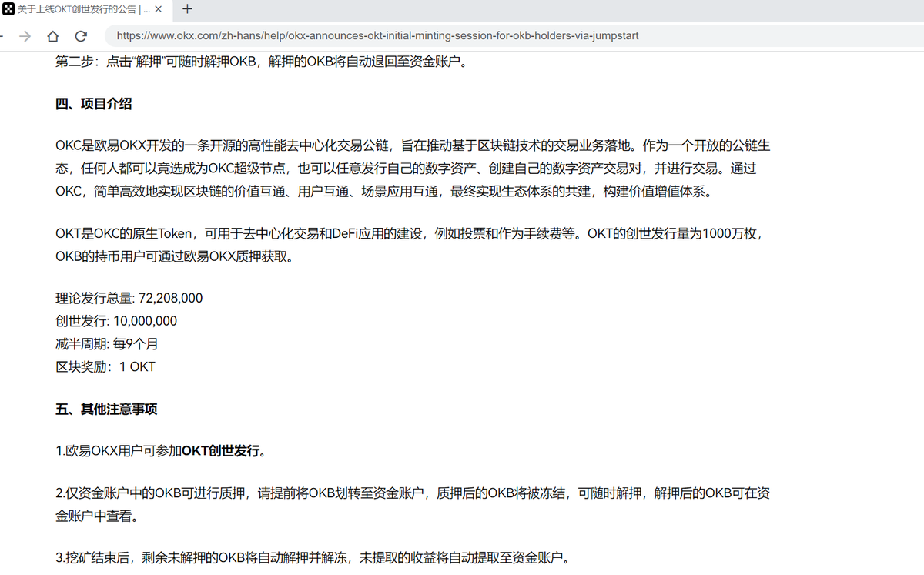Open a new browser tab

click(x=187, y=10)
